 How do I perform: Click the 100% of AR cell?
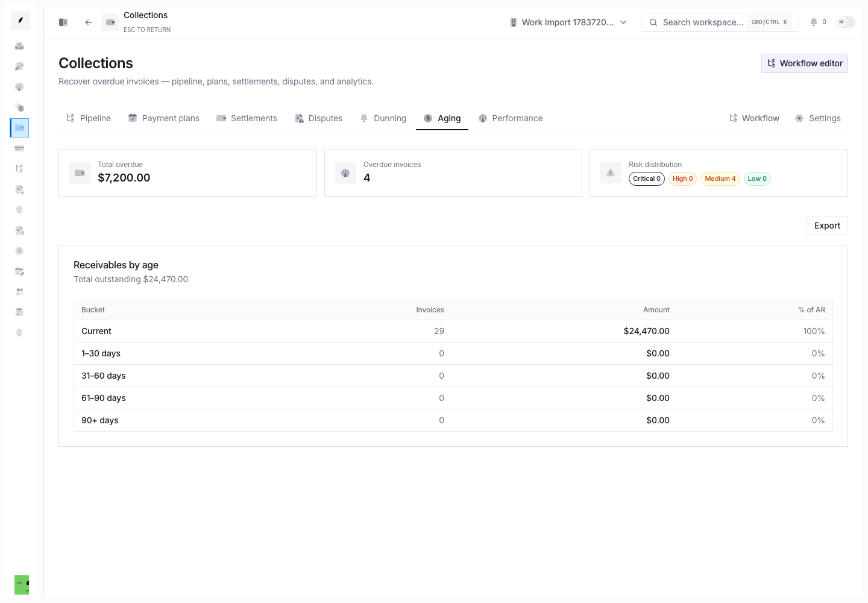[814, 331]
